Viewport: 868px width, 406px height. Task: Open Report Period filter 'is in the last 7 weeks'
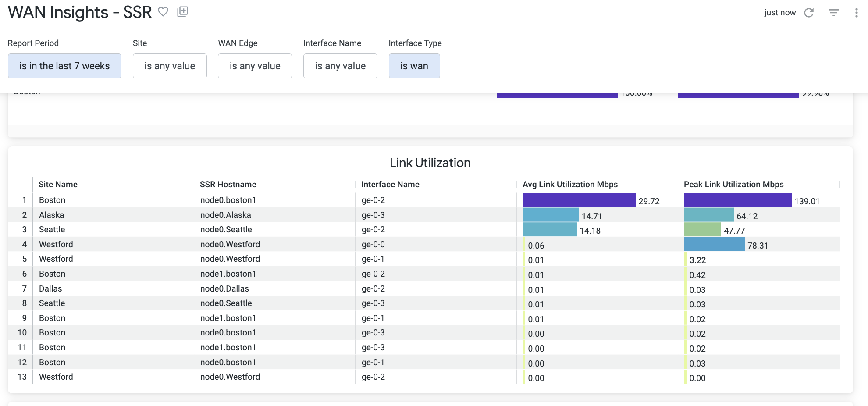click(x=64, y=66)
